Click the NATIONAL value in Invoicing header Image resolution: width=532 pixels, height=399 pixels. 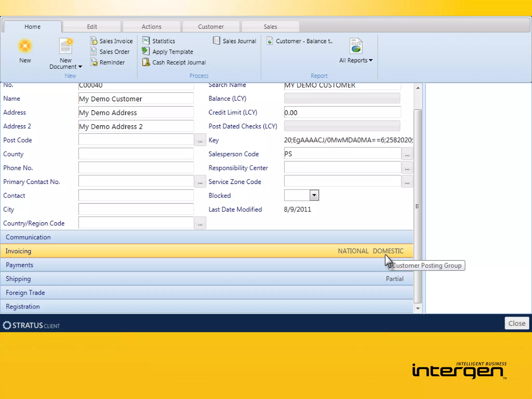[x=353, y=251]
